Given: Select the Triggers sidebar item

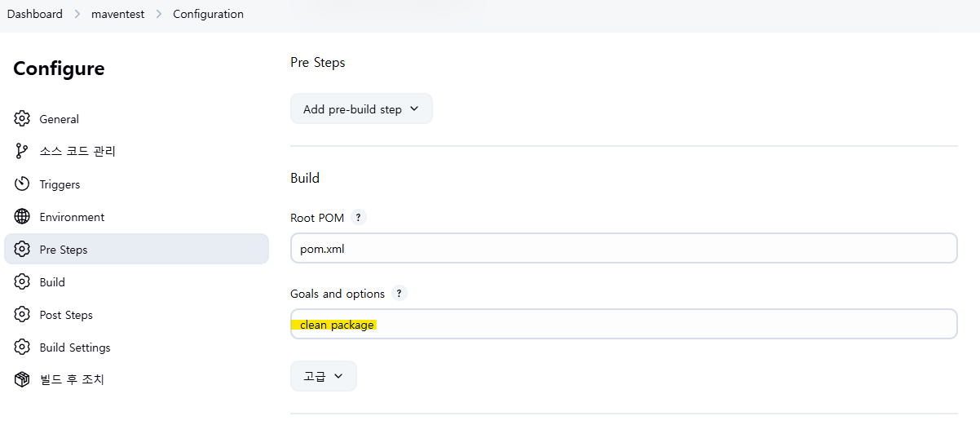Looking at the screenshot, I should click(60, 184).
